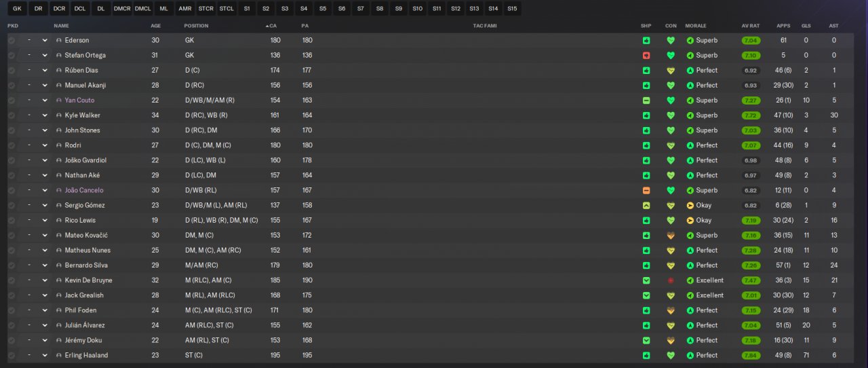
Task: Click Kevin De Bruyne's red injury icon
Action: coord(671,280)
